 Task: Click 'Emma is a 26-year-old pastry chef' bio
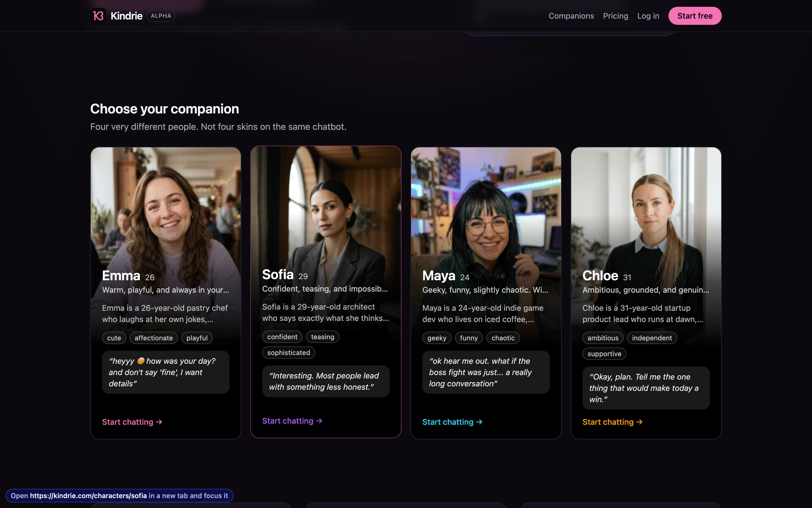165,314
